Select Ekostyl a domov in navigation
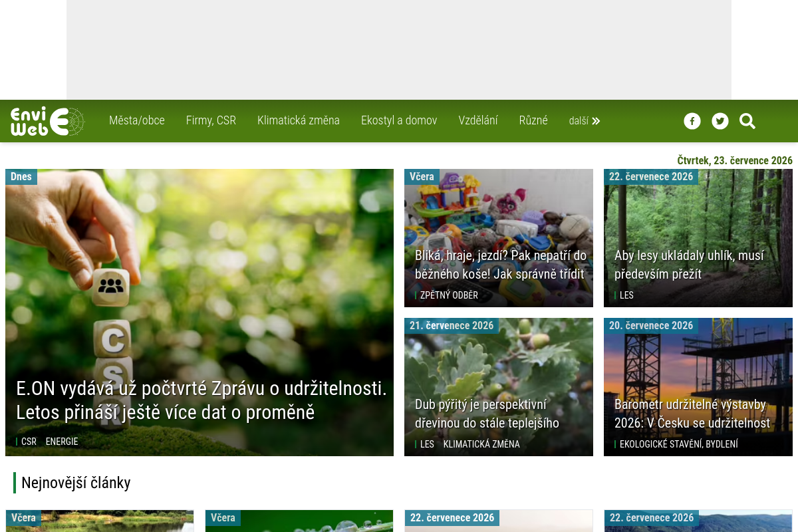The image size is (798, 532). (x=399, y=120)
